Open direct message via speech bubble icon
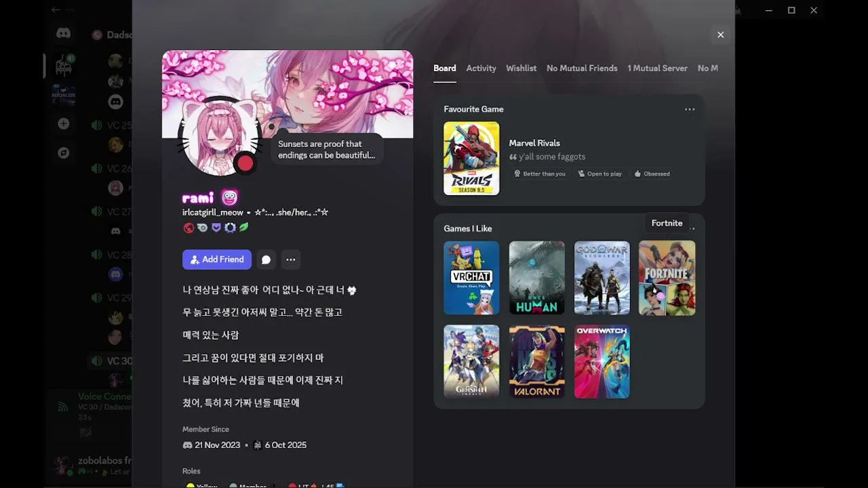 pyautogui.click(x=266, y=260)
